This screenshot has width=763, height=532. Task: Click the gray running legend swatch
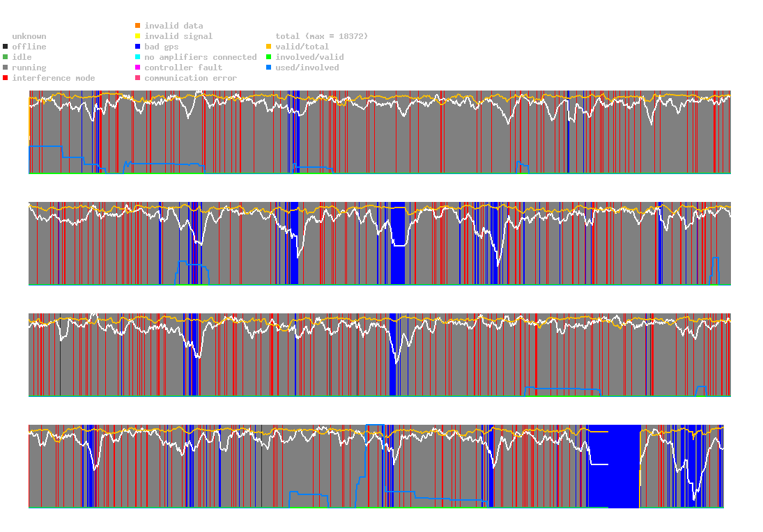tap(6, 68)
